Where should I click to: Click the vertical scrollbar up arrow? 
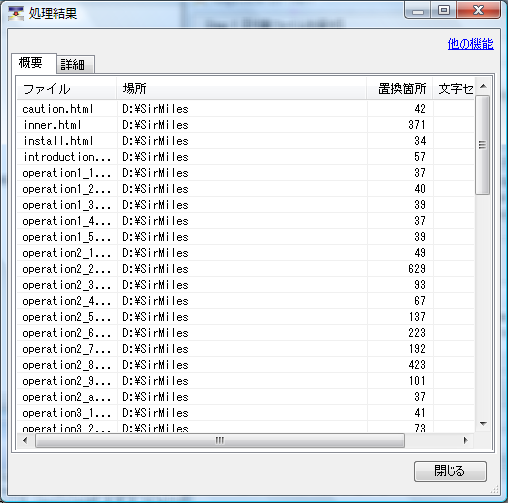pos(483,87)
